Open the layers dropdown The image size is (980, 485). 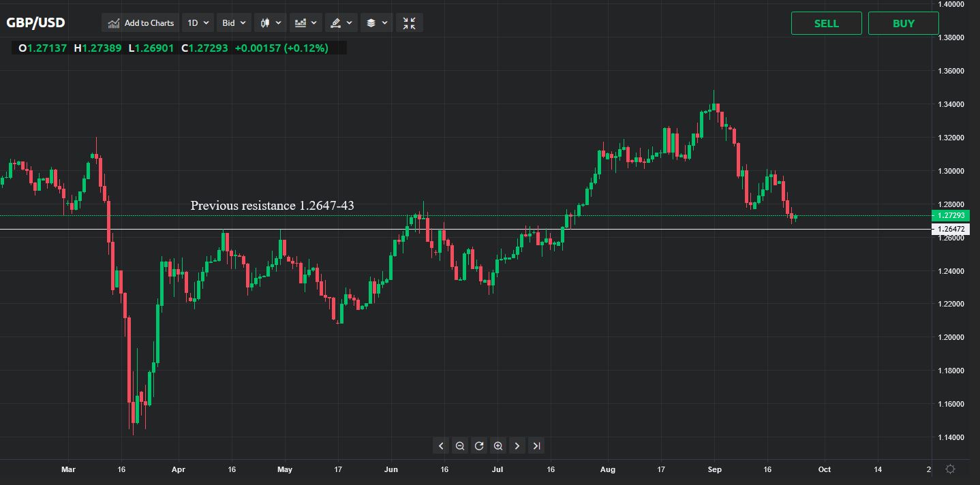click(376, 22)
